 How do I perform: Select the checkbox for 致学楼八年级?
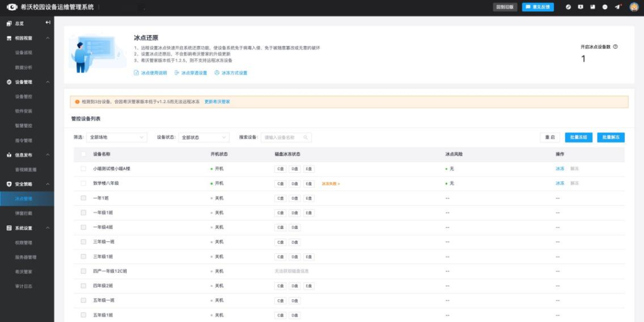coord(83,183)
